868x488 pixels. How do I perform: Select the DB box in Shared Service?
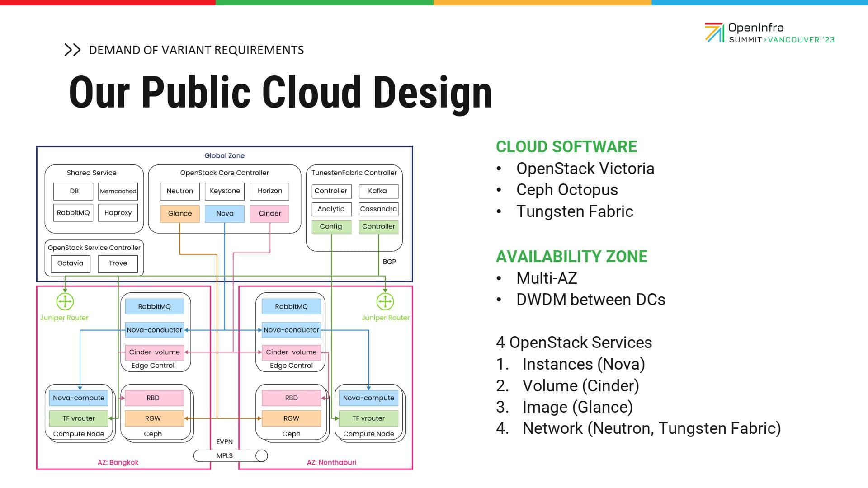click(x=73, y=191)
